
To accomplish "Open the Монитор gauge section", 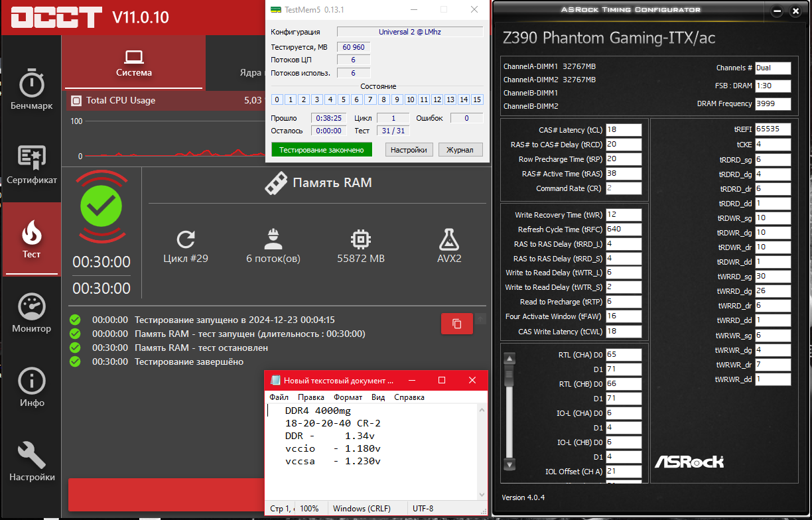I will pyautogui.click(x=31, y=313).
